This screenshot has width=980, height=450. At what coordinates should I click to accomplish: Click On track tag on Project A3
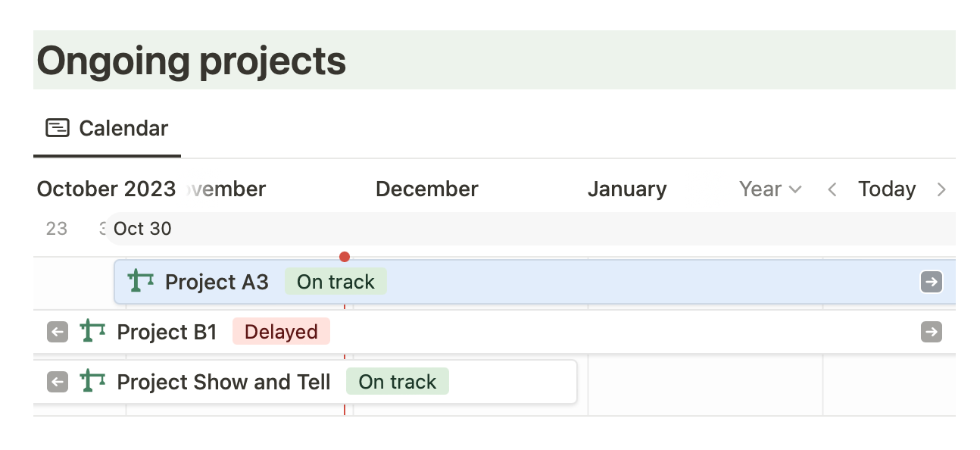(x=336, y=282)
